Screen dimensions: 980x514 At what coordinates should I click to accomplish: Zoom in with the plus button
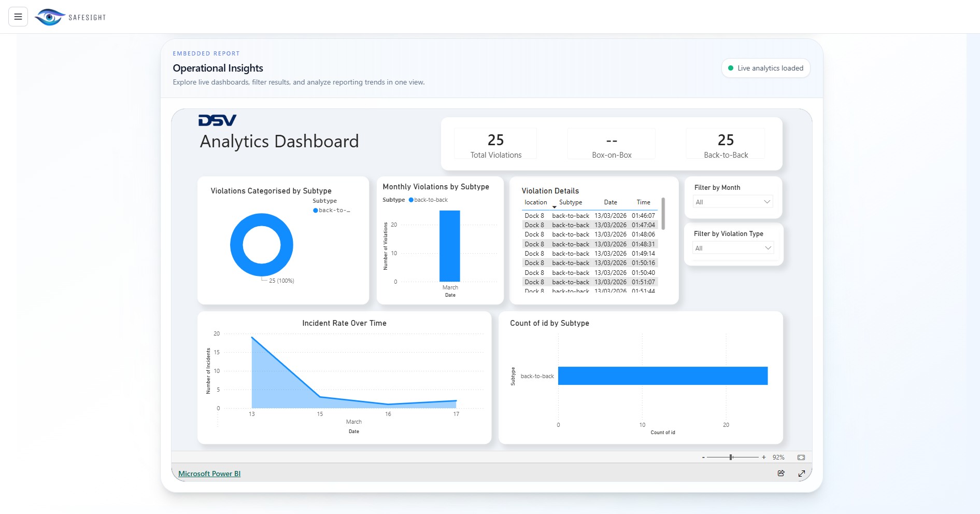coord(764,457)
